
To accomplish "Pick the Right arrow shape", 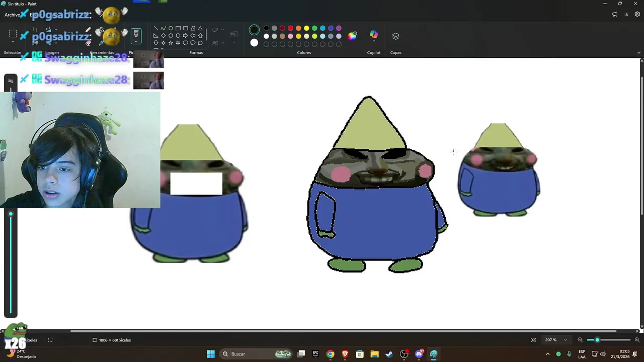I will [186, 36].
